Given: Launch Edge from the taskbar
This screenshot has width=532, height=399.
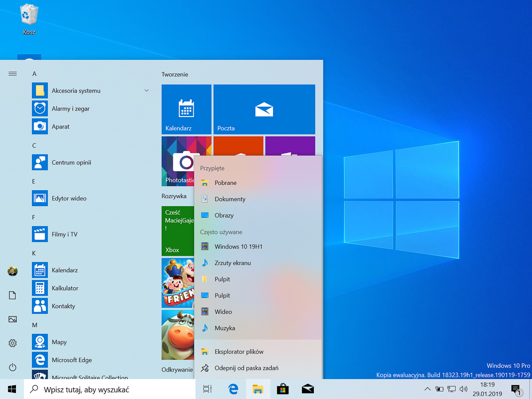Looking at the screenshot, I should pyautogui.click(x=233, y=389).
